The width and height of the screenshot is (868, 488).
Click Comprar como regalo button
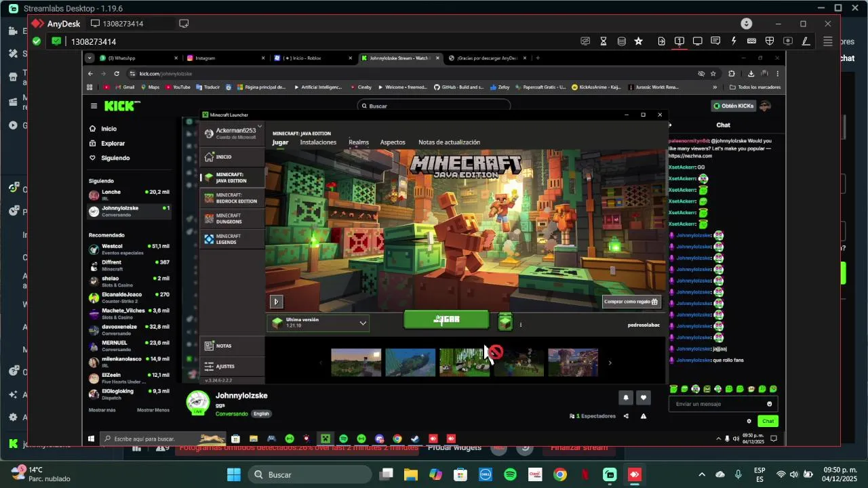(631, 302)
